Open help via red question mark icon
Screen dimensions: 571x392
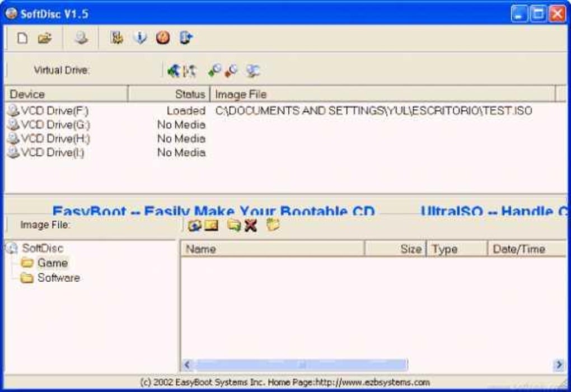163,38
